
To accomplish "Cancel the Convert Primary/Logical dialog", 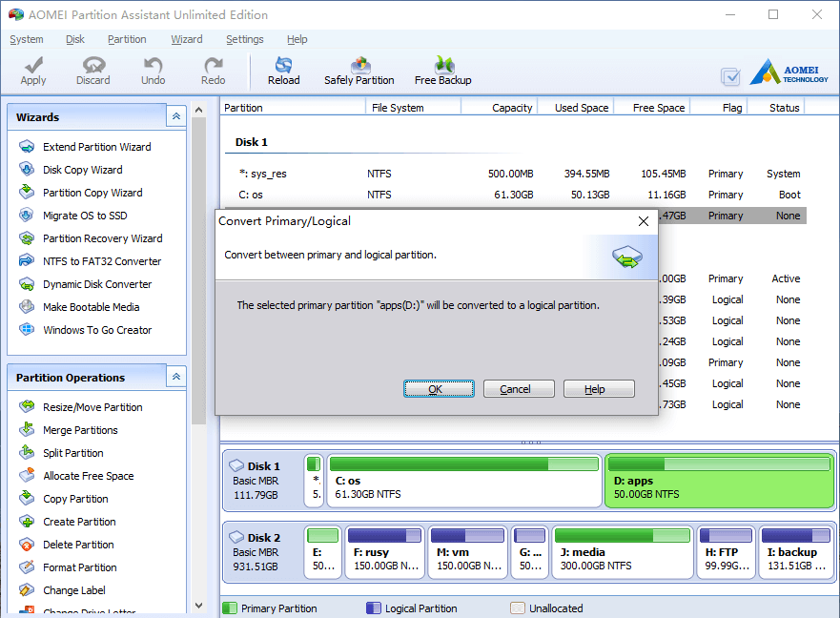I will tap(519, 389).
